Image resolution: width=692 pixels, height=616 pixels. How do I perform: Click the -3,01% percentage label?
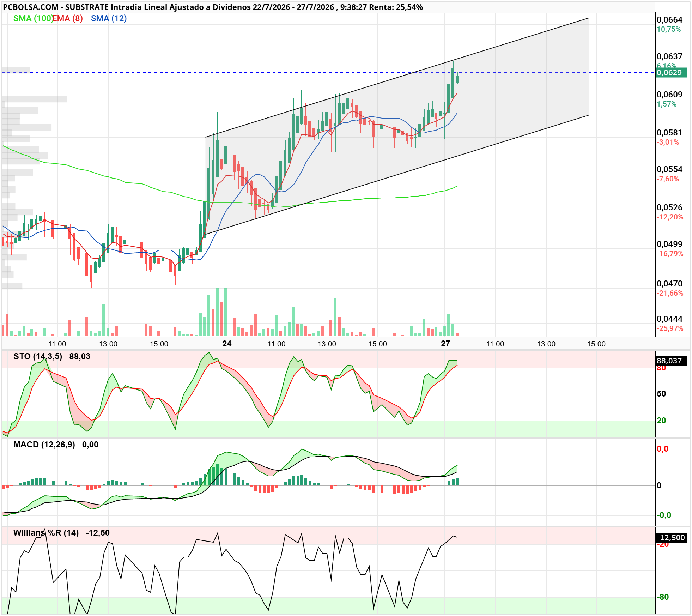[668, 142]
